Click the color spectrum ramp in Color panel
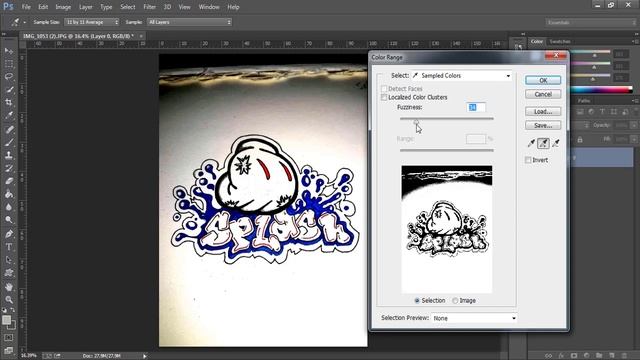The width and height of the screenshot is (640, 360). (x=601, y=90)
